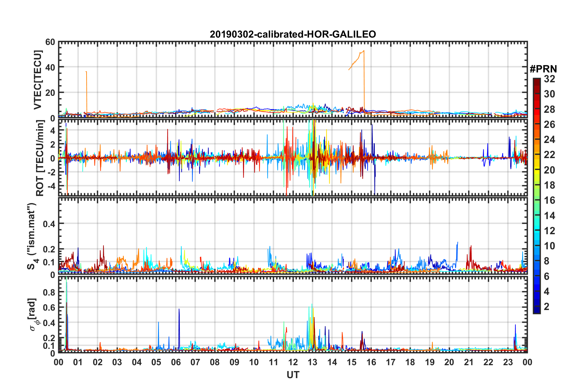Image resolution: width=586 pixels, height=392 pixels.
Task: Click colorbar tick label 24
Action: point(549,140)
